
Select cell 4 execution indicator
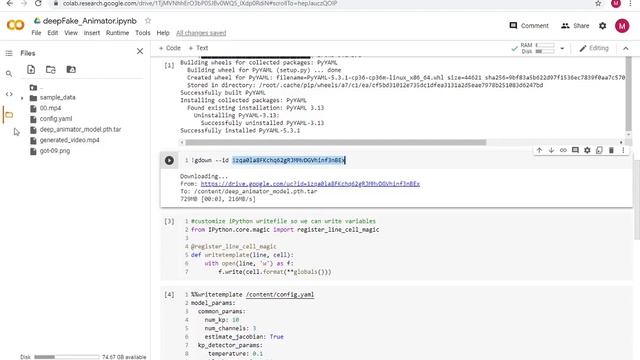pyautogui.click(x=169, y=295)
